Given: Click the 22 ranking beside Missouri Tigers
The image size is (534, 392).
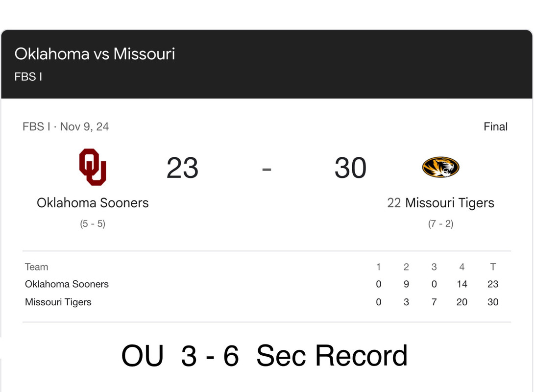Looking at the screenshot, I should coord(394,202).
